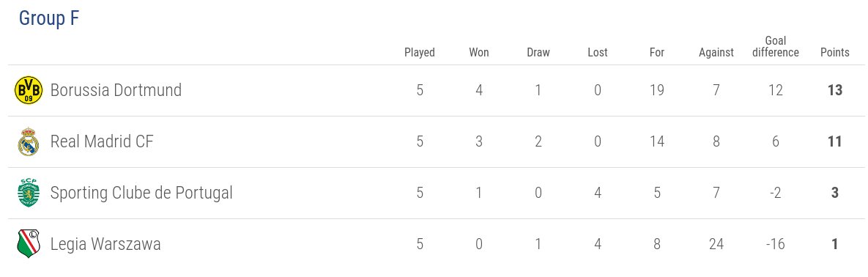This screenshot has width=868, height=277.
Task: Open the Legia Warszawa team link
Action: pos(105,244)
